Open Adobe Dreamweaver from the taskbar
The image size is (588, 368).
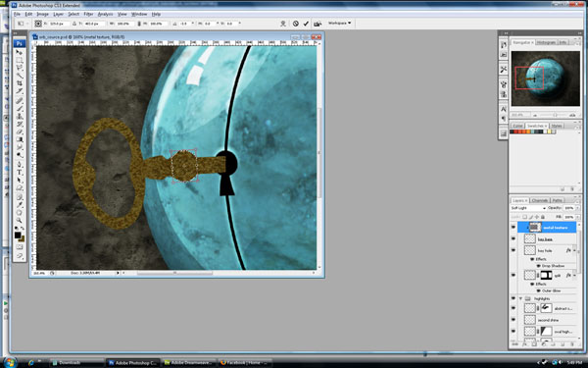[x=189, y=363]
